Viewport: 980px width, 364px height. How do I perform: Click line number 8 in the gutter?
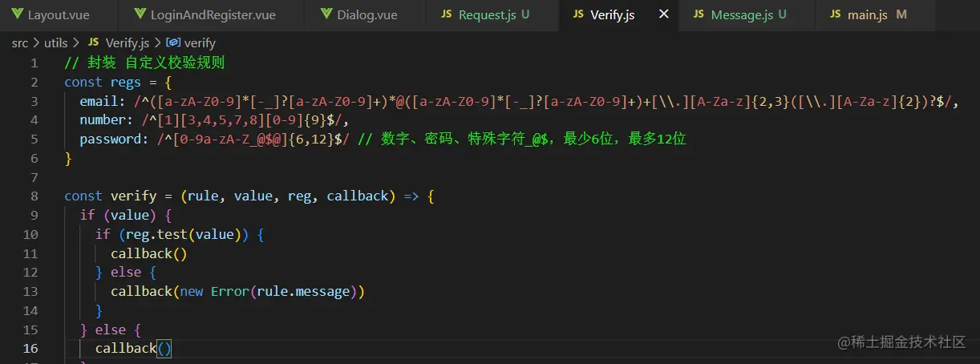(x=34, y=196)
